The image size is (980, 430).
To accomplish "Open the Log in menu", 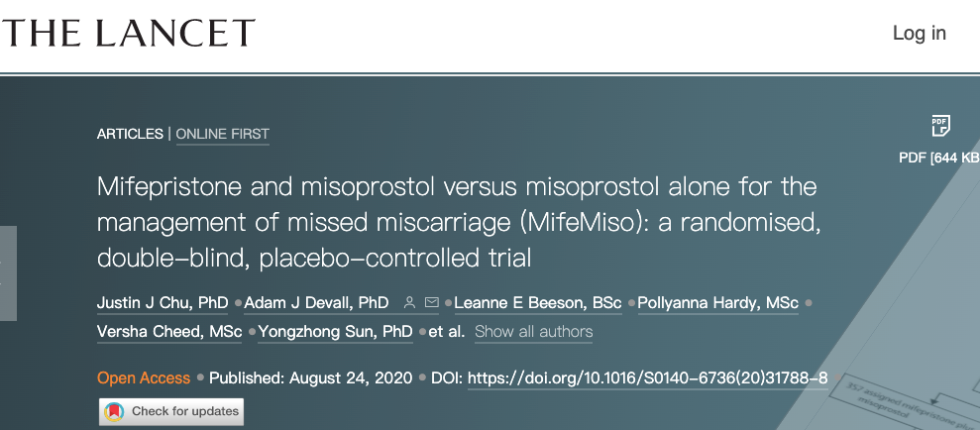I will [919, 33].
